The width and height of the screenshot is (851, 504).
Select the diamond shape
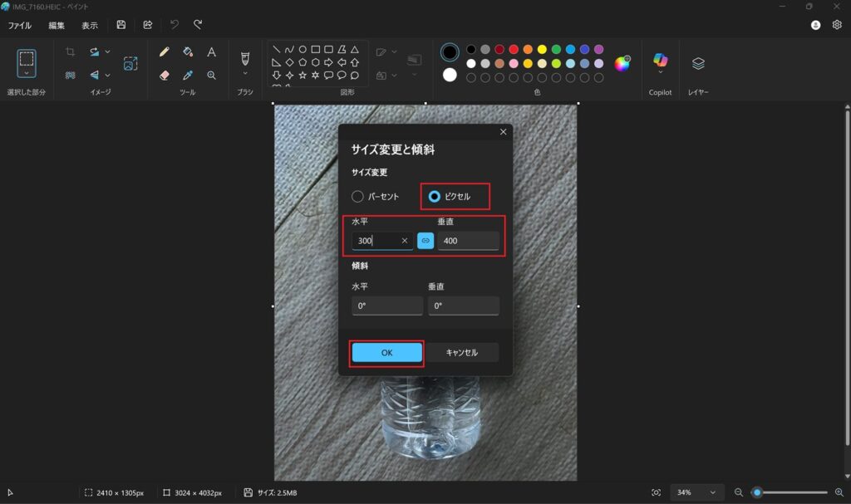(289, 62)
